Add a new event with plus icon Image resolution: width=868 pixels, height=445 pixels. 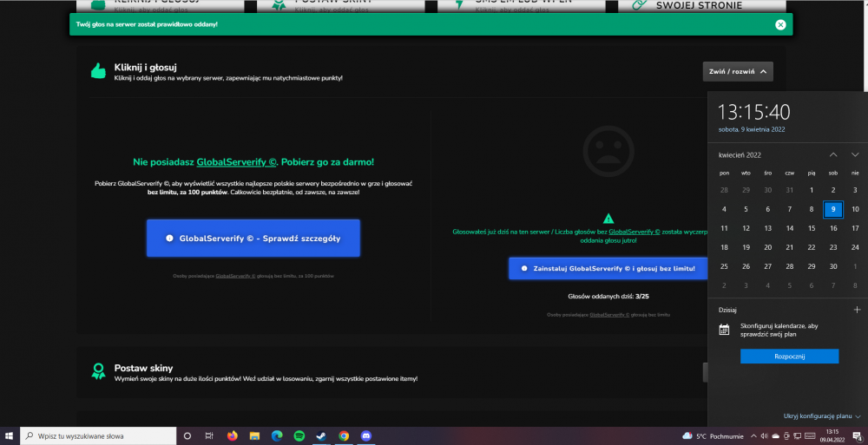click(857, 310)
